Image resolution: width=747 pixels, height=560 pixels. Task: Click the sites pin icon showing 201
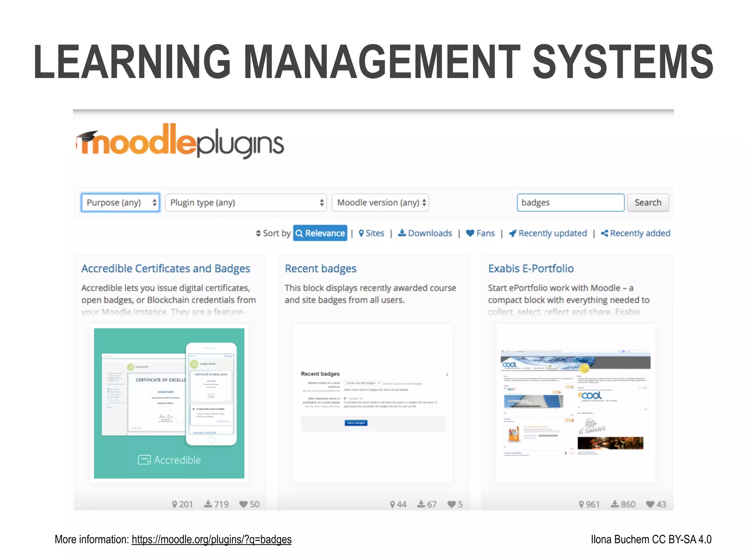click(175, 504)
